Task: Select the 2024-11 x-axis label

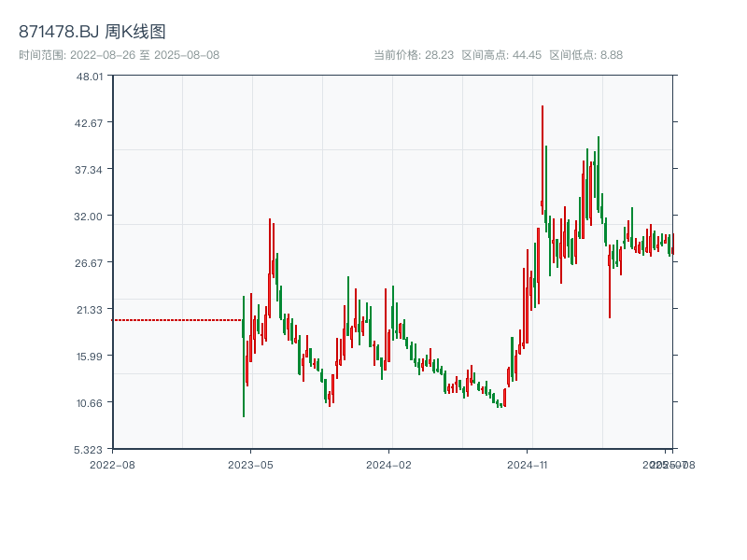Action: tap(526, 463)
